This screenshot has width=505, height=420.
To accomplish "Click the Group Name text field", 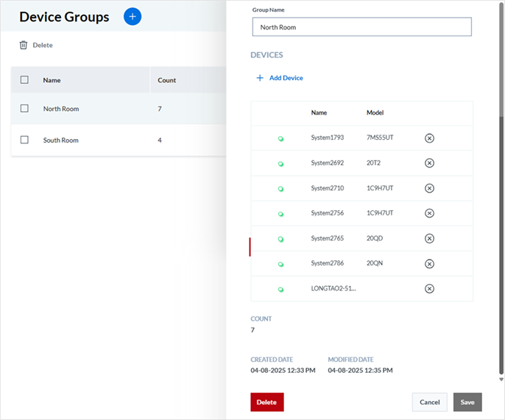I will point(361,27).
